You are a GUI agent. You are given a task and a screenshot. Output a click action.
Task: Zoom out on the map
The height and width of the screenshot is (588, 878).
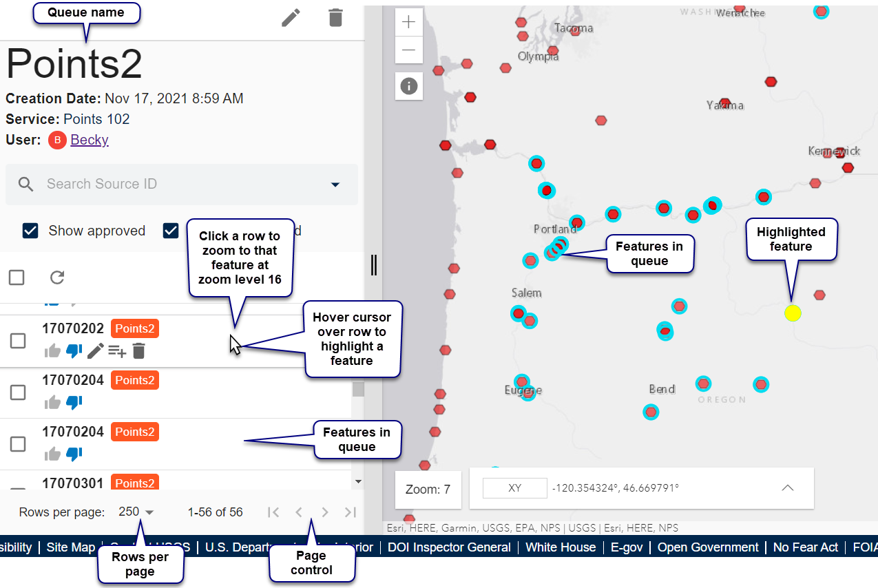pyautogui.click(x=409, y=50)
